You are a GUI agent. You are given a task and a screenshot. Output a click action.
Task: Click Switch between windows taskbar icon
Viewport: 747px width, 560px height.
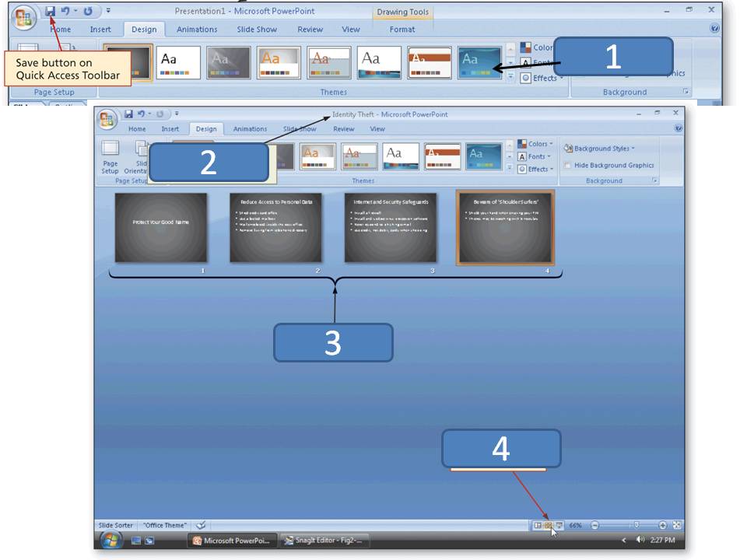click(149, 541)
